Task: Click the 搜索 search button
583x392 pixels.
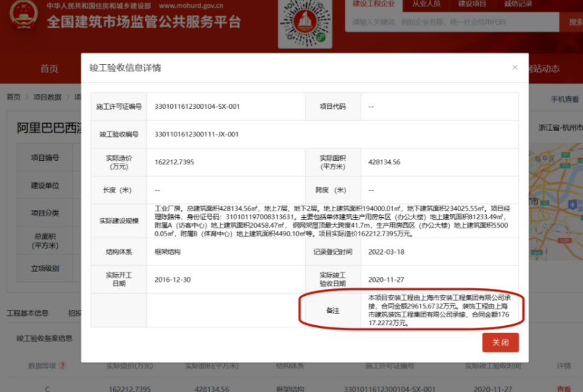Action: 574,23
